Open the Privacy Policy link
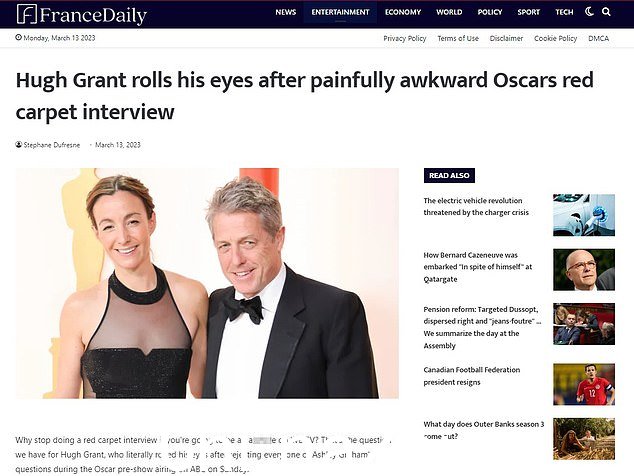Viewport: 634px width, 476px height. [405, 38]
